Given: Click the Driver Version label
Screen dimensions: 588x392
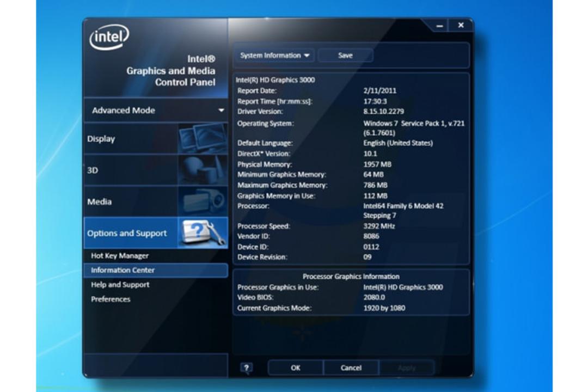Looking at the screenshot, I should [260, 112].
